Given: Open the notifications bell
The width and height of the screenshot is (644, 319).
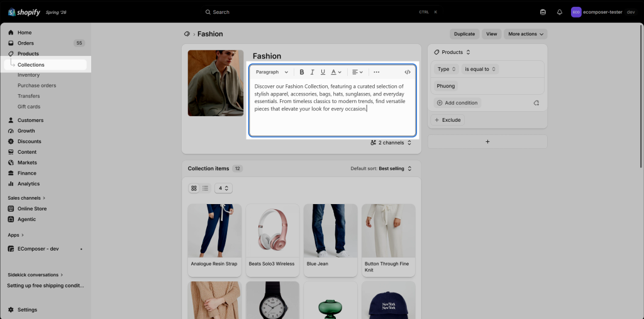Looking at the screenshot, I should [559, 13].
